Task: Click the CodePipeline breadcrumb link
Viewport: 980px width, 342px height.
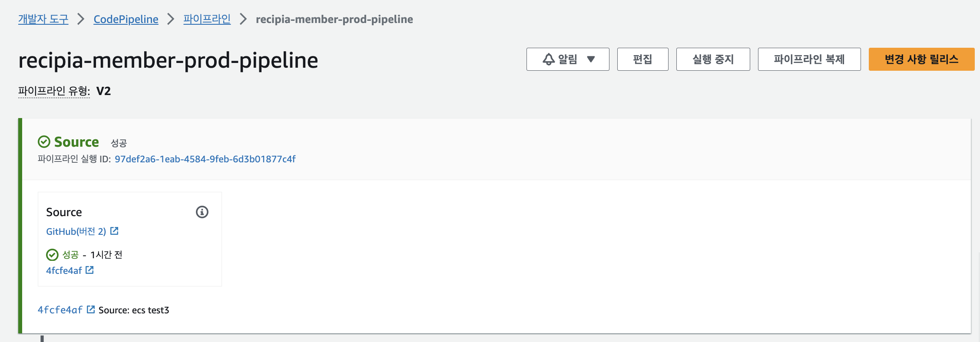Action: (x=126, y=19)
